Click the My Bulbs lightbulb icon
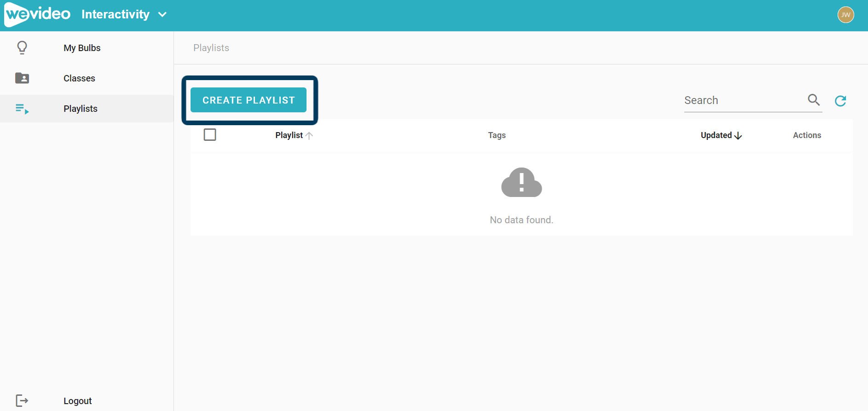The width and height of the screenshot is (868, 411). click(22, 48)
